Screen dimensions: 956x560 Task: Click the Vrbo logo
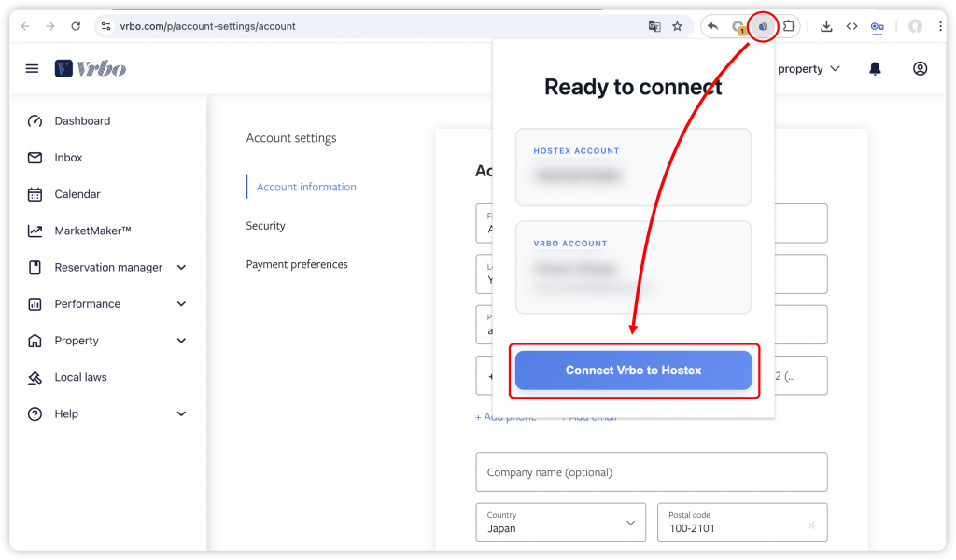91,68
